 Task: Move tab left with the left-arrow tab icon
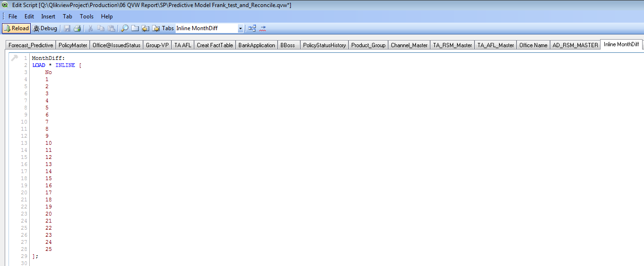pos(145,28)
